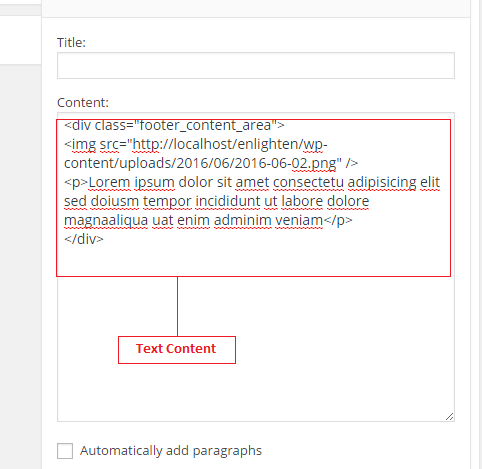The image size is (482, 469).
Task: Place cursor on the sed doiusm tempor line
Action: pos(217,201)
